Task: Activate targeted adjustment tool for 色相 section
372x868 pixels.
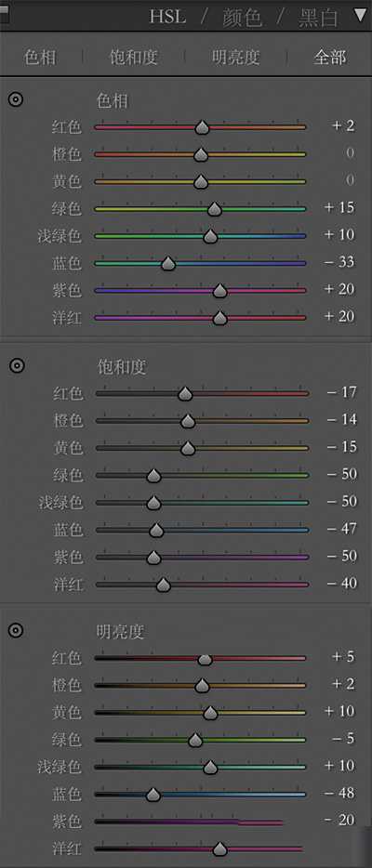Action: point(16,100)
